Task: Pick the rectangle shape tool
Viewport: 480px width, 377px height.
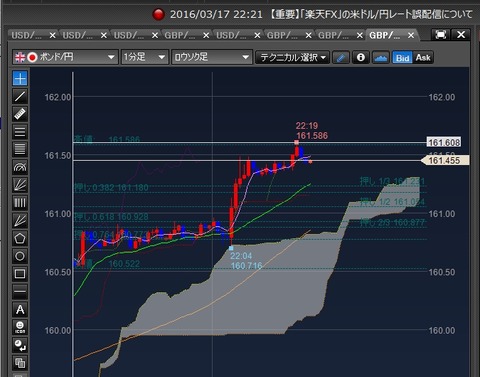Action: [20, 274]
